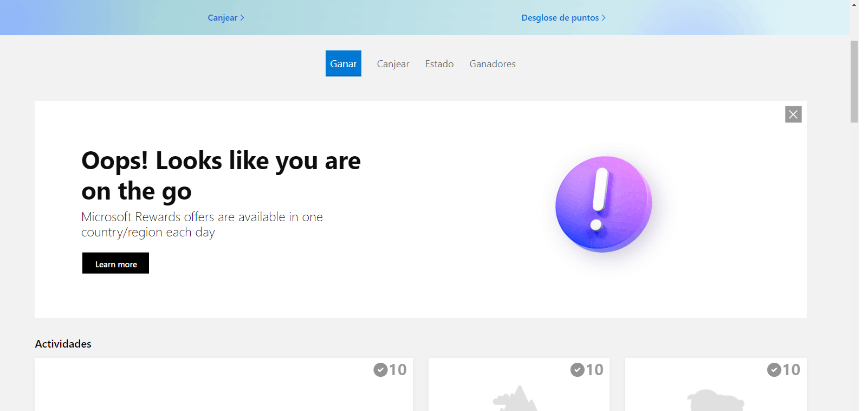The width and height of the screenshot is (868, 411).
Task: Click the Learn more button
Action: click(115, 263)
